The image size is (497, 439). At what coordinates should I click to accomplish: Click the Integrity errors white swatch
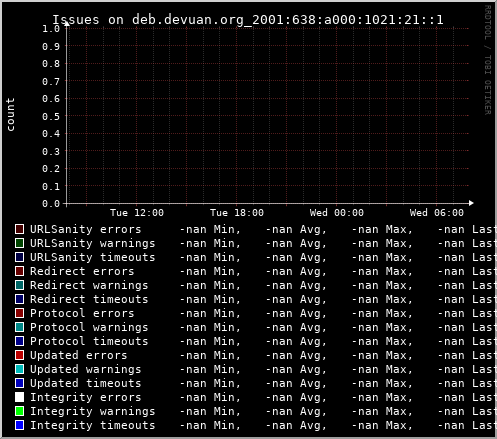point(20,397)
